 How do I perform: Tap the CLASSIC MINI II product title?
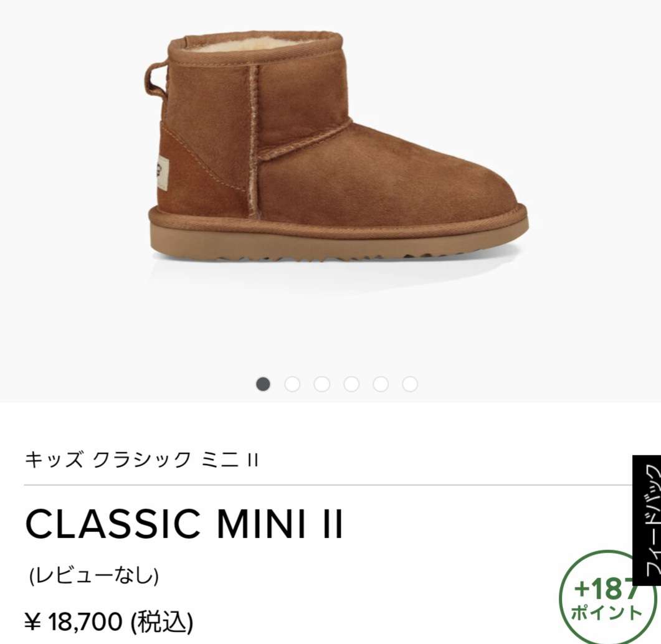pos(184,524)
